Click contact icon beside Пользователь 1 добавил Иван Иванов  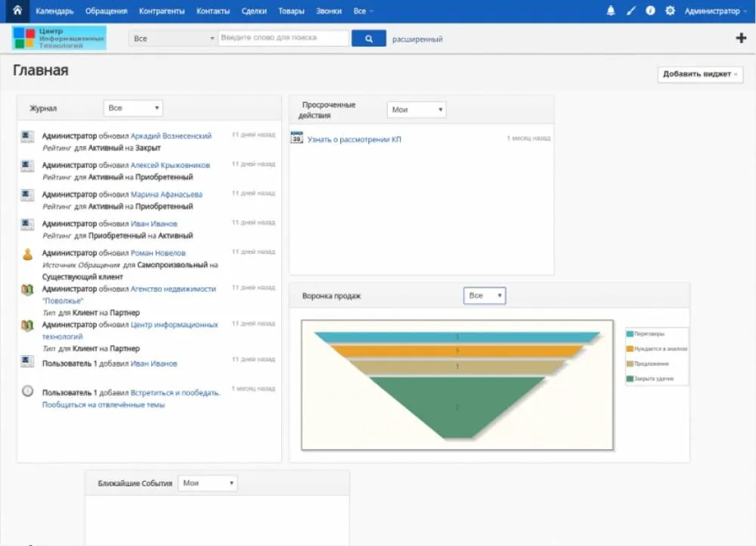click(x=27, y=361)
